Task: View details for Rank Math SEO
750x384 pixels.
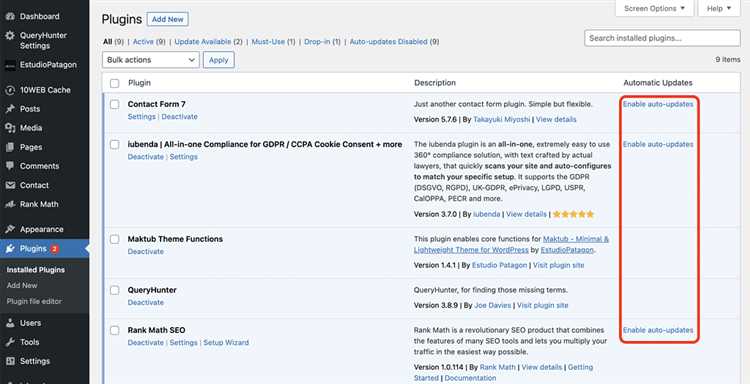Action: 541,367
